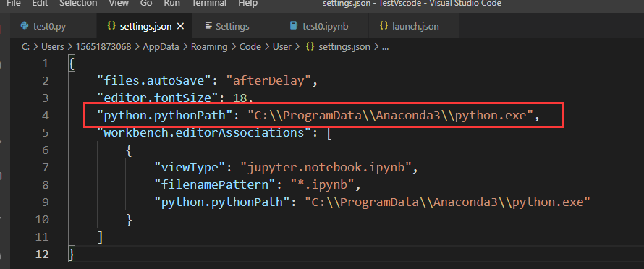Switch to the launch.json tab
The image size is (644, 269).
point(415,26)
